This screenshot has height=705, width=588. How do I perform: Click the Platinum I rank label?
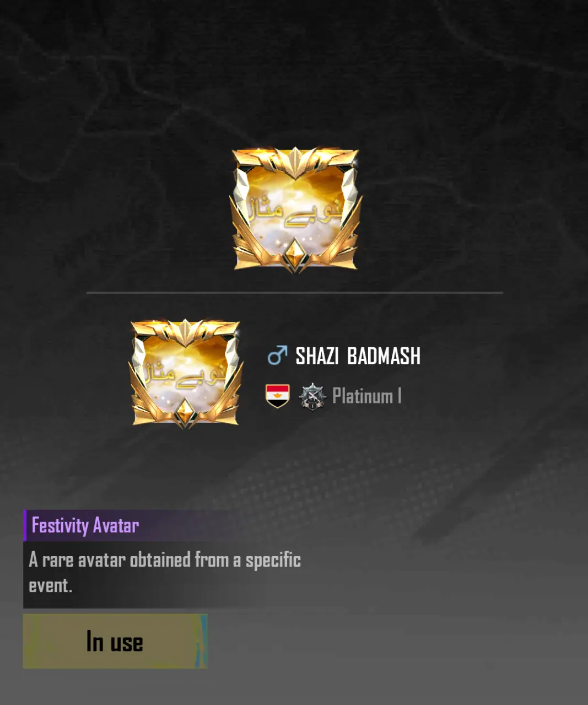pos(367,396)
